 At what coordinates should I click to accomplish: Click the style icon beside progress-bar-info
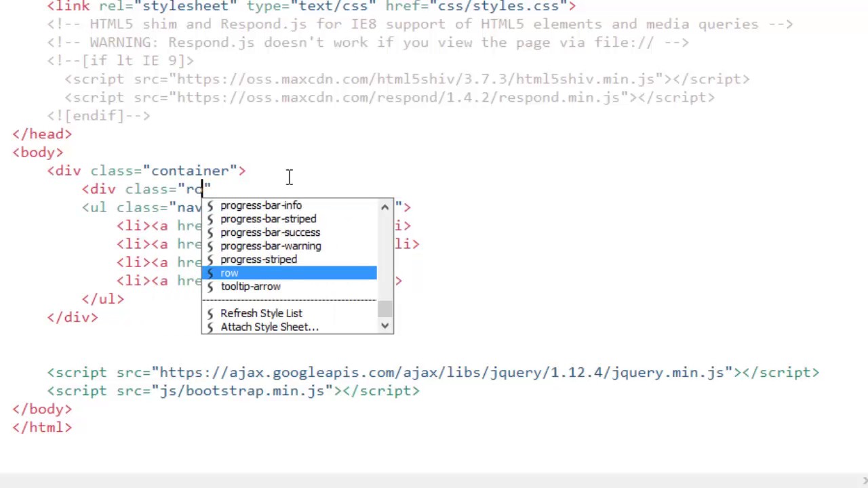tap(210, 205)
